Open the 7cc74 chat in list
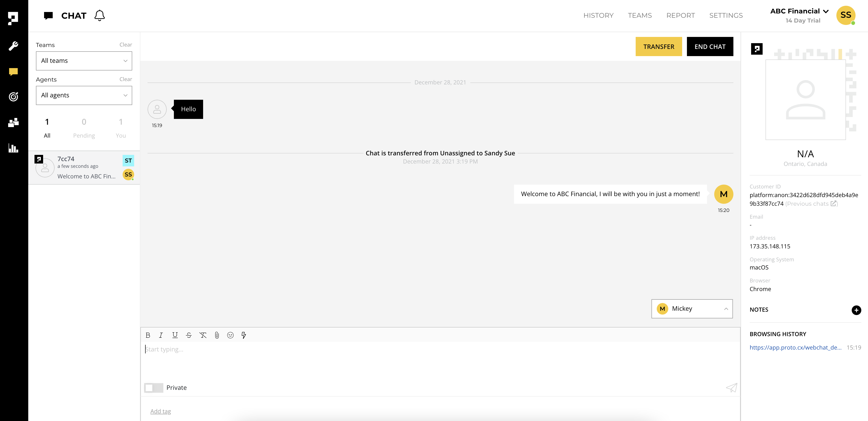 pos(84,168)
